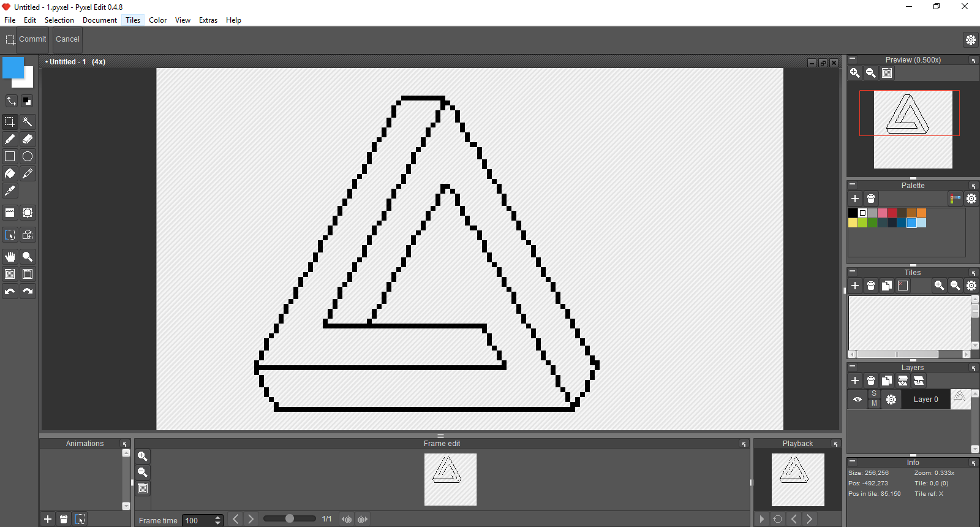Screen dimensions: 980x527
Task: Choose the Pen drawing tool
Action: pyautogui.click(x=10, y=139)
